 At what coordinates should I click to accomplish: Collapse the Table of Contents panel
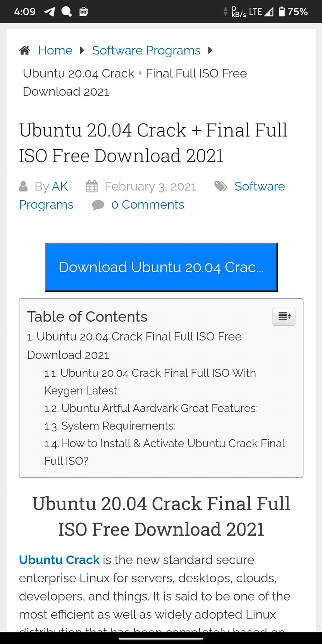tap(283, 317)
